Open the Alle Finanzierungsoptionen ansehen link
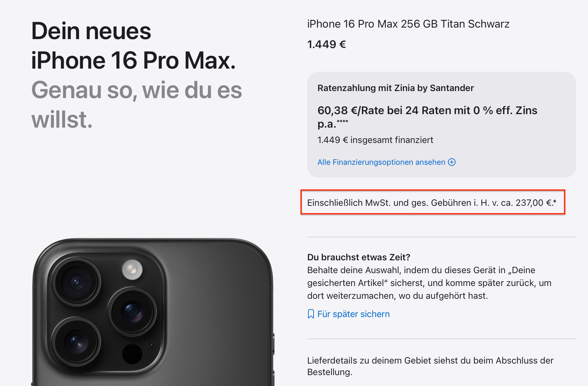588x386 pixels. pos(387,162)
